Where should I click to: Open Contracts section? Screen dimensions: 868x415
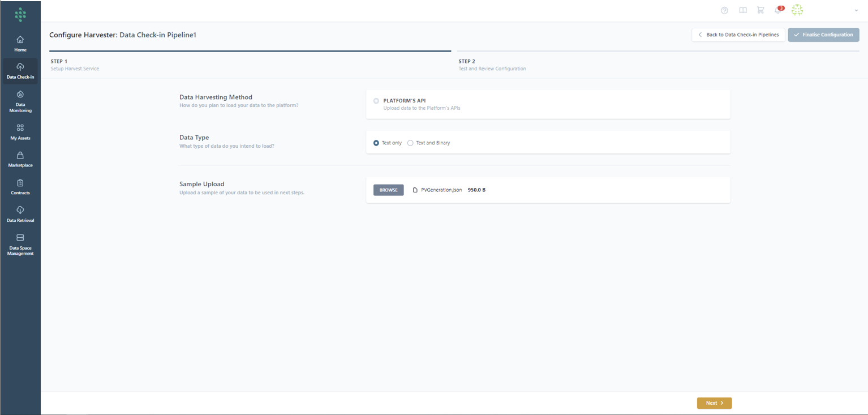click(x=20, y=187)
